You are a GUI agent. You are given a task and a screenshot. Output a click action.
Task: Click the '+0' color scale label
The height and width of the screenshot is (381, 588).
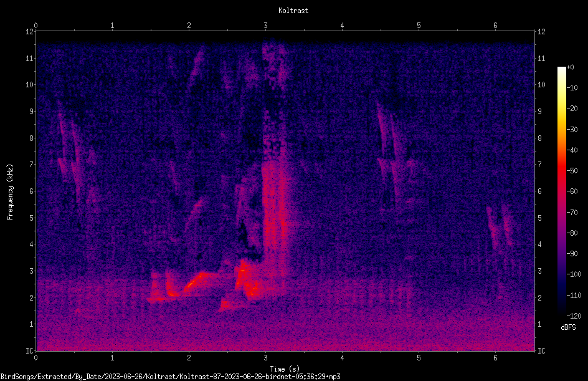point(570,67)
